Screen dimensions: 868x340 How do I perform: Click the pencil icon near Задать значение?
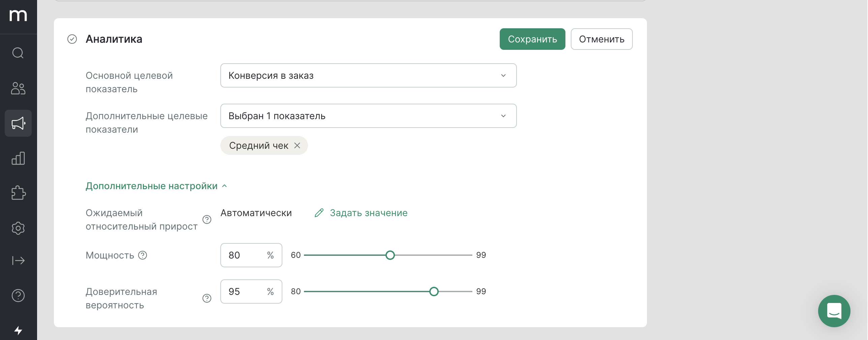[x=319, y=213]
